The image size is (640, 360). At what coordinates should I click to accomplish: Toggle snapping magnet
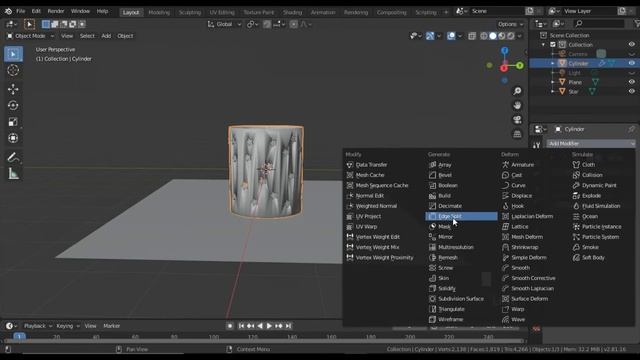click(x=267, y=24)
